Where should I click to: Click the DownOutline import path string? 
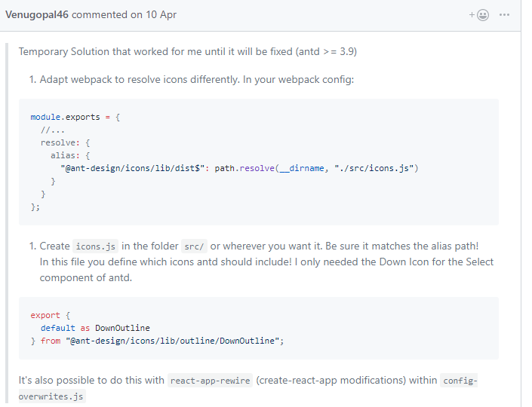[x=172, y=341]
